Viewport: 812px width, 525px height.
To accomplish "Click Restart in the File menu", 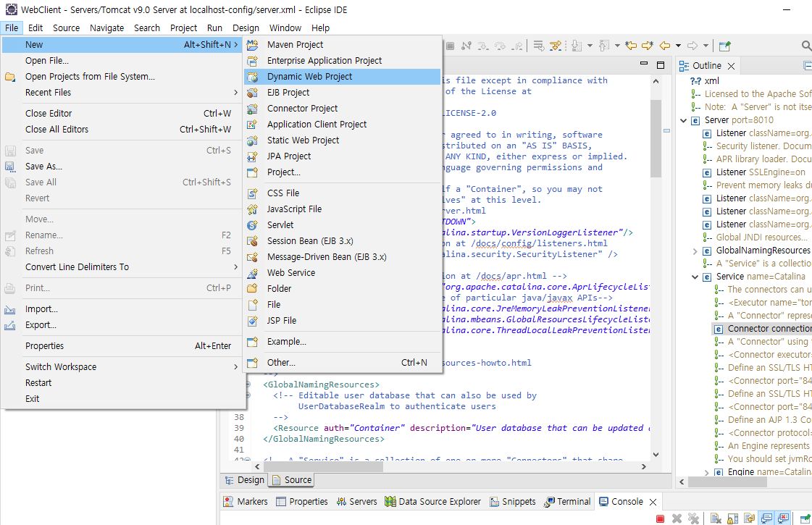I will (x=122, y=382).
